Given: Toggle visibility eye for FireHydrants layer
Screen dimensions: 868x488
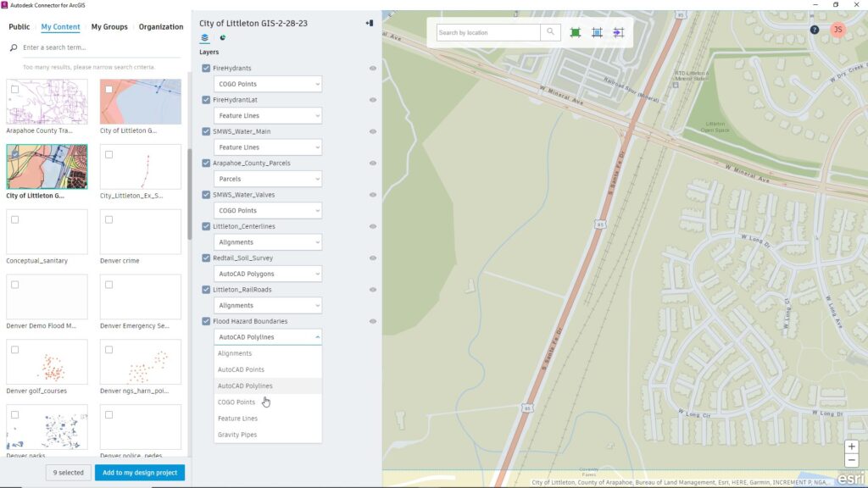Looking at the screenshot, I should [373, 68].
